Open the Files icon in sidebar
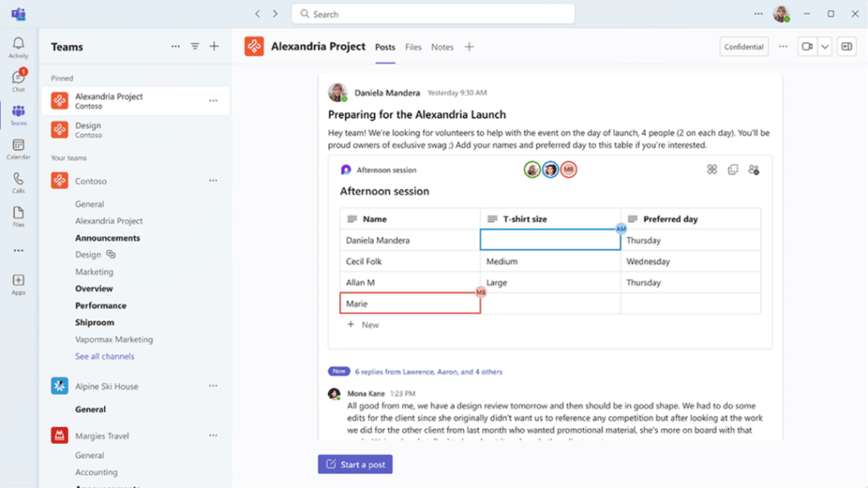Image resolution: width=868 pixels, height=488 pixels. coord(19,216)
